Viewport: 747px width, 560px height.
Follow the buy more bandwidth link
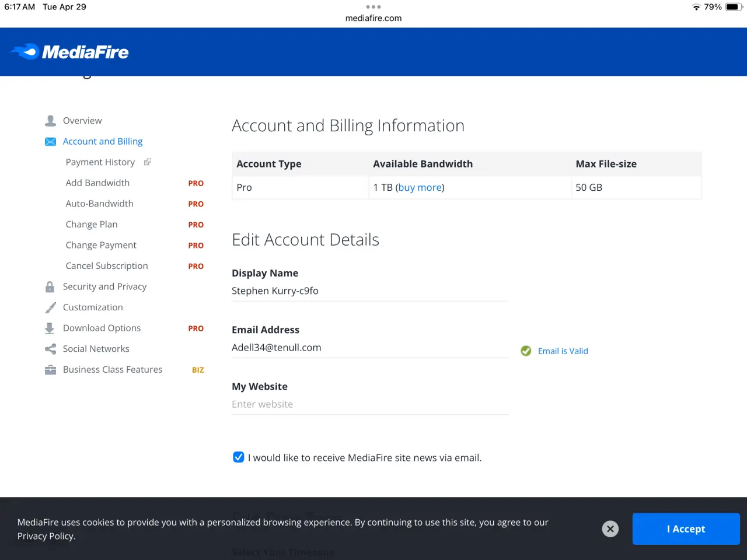[x=420, y=187]
